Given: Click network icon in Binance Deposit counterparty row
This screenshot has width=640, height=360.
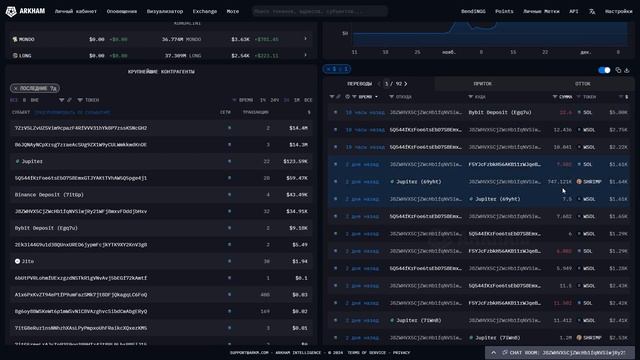Looking at the screenshot, I should (229, 195).
